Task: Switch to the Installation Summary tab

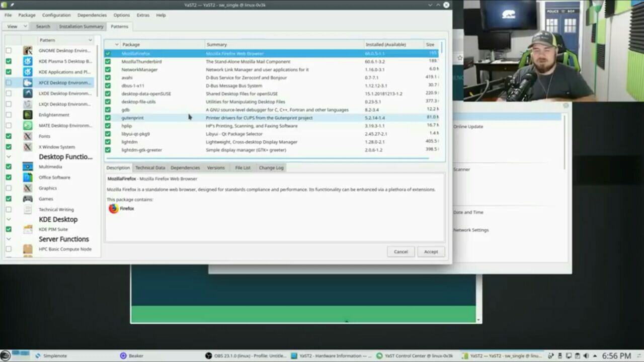Action: 81,26
